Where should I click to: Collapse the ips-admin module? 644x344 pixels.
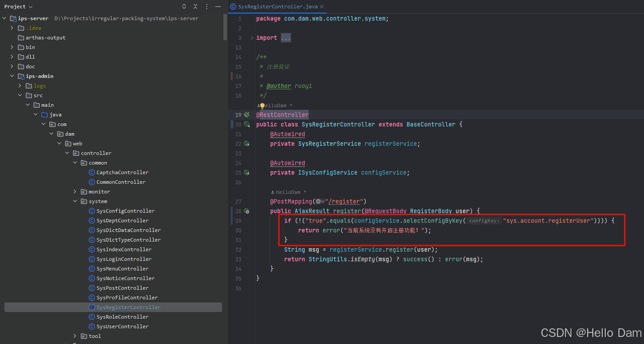[13, 76]
